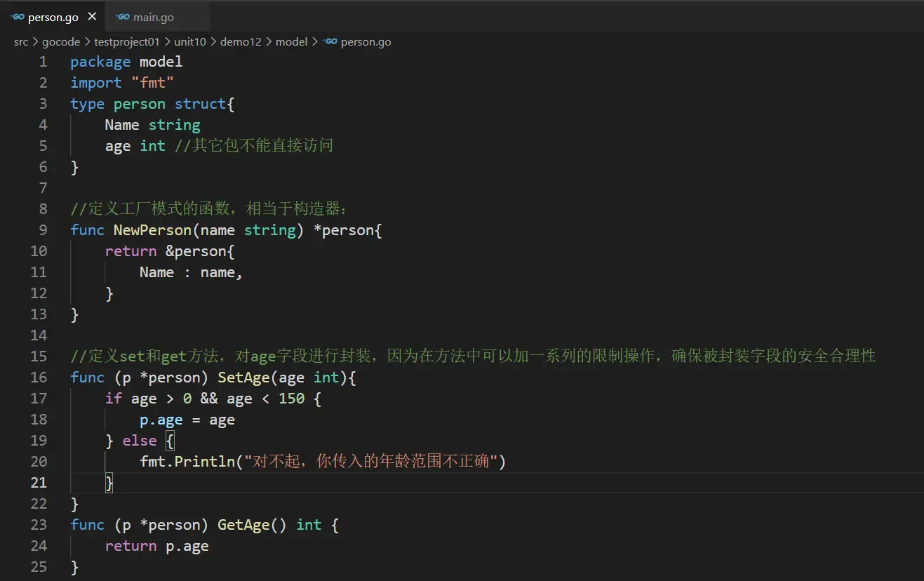924x581 pixels.
Task: Click line number 17 in the gutter
Action: pos(39,398)
